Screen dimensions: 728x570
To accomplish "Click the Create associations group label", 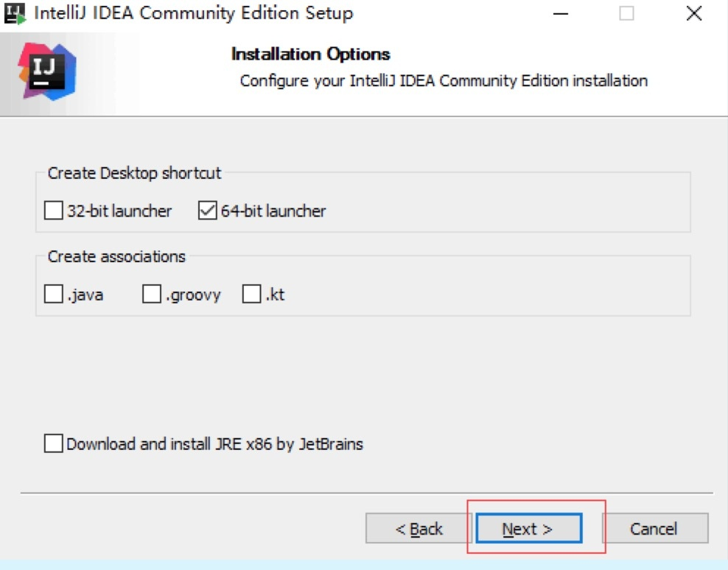I will [x=116, y=256].
